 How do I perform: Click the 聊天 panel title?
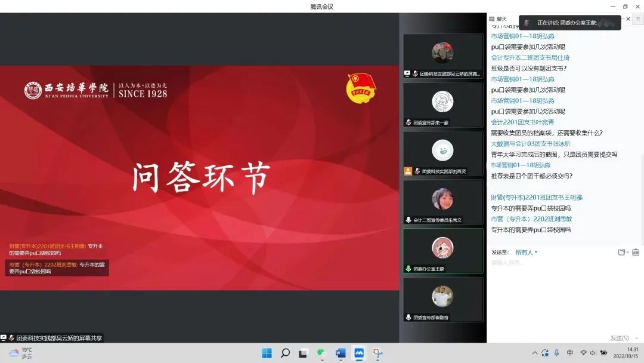[x=501, y=19]
